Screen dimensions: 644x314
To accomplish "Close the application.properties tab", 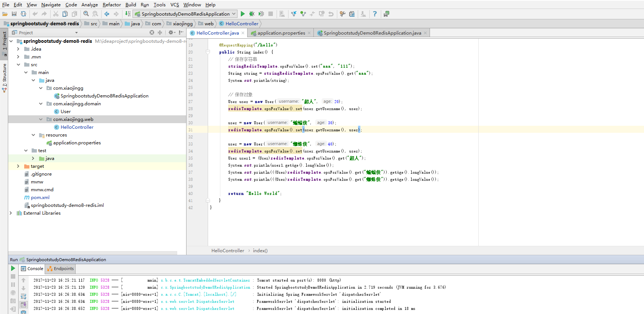I will [x=309, y=33].
